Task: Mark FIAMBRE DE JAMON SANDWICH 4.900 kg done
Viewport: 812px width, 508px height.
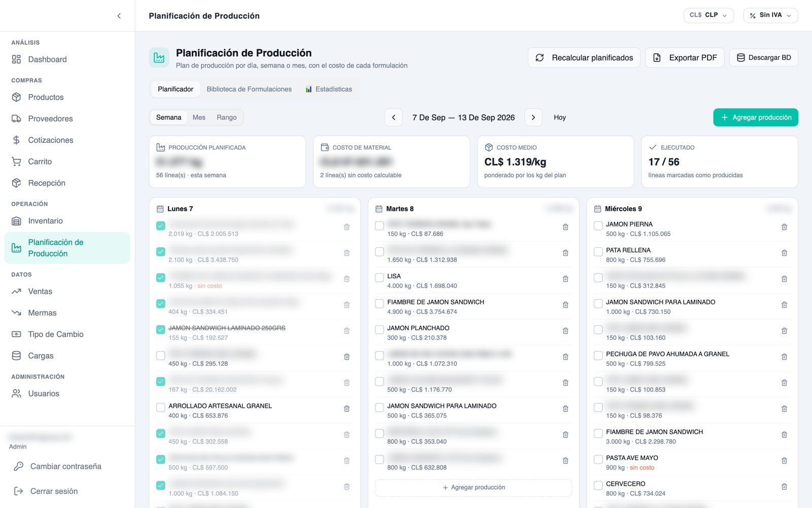Action: (x=380, y=303)
